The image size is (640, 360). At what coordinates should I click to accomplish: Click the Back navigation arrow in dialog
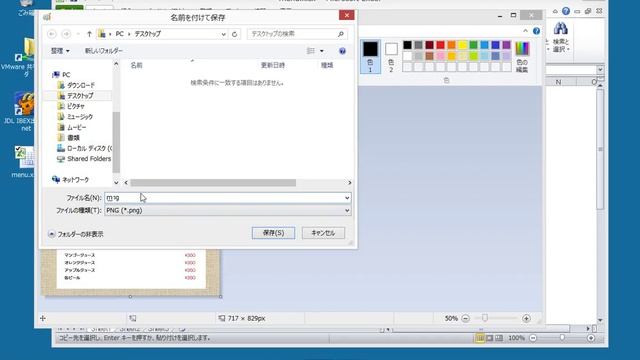(52, 34)
